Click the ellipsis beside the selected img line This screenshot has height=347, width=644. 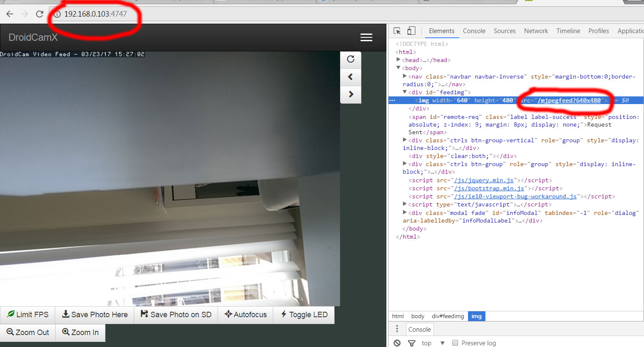(392, 101)
